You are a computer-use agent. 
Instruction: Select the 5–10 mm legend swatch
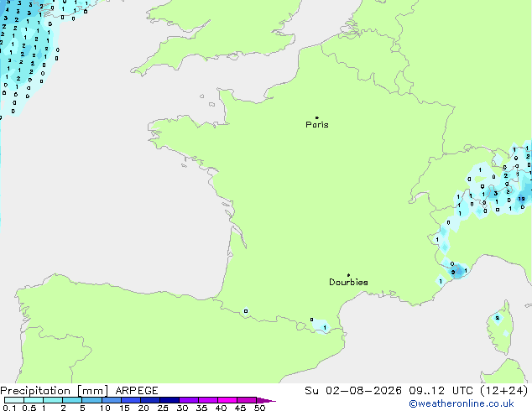coord(91,400)
